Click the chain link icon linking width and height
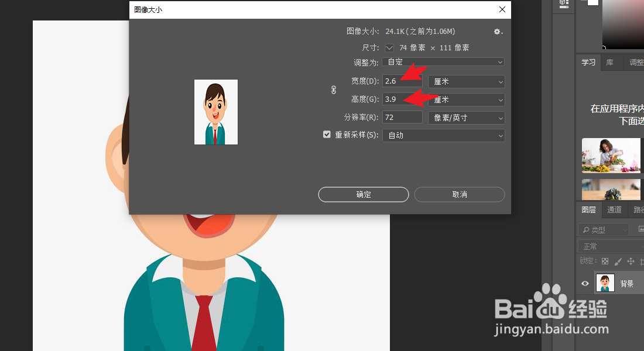The image size is (644, 351). click(333, 90)
